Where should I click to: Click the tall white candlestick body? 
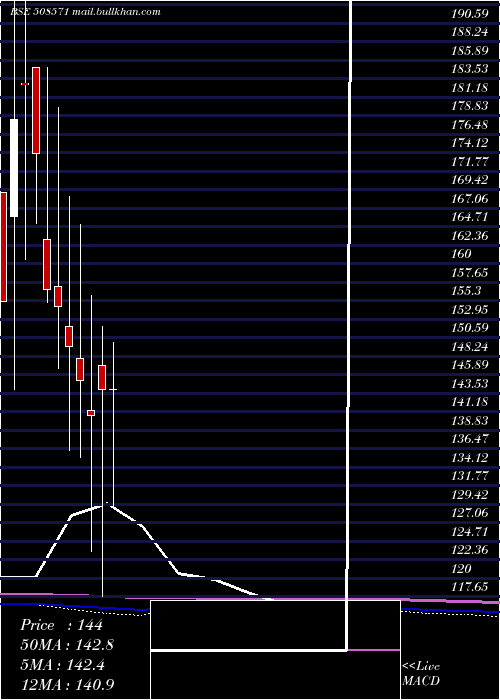14,168
